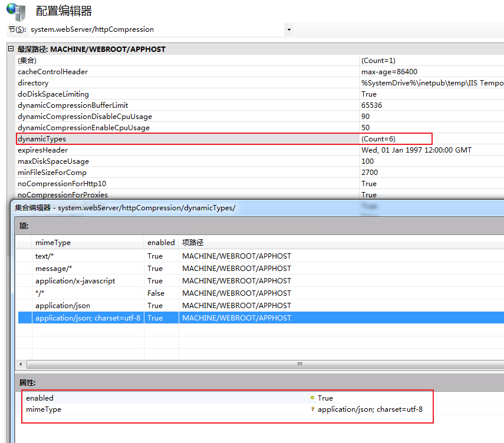The height and width of the screenshot is (443, 504).
Task: Click the key icon beside mimeType value
Action: pos(312,409)
